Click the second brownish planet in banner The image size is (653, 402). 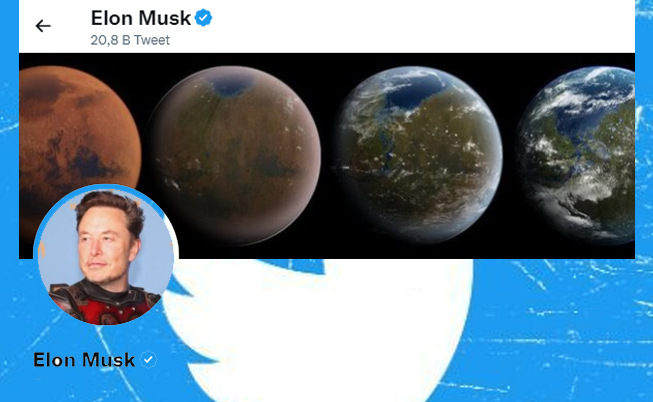234,155
